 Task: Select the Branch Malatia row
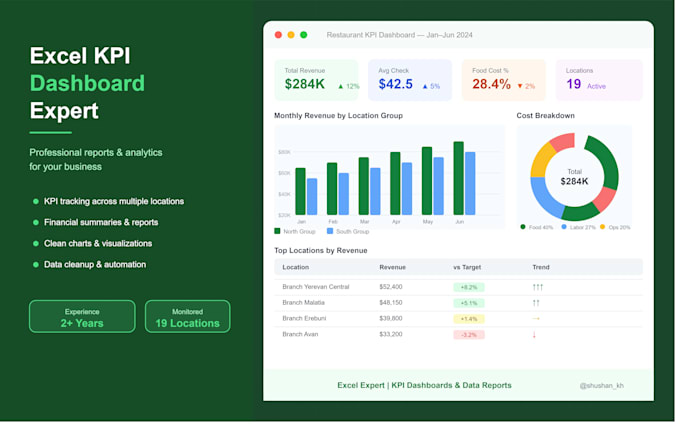458,303
